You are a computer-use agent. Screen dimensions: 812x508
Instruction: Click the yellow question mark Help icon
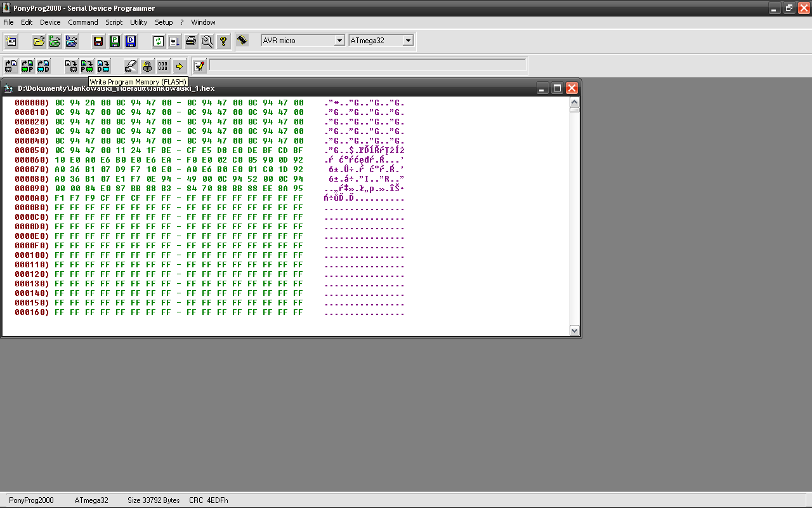coord(223,41)
